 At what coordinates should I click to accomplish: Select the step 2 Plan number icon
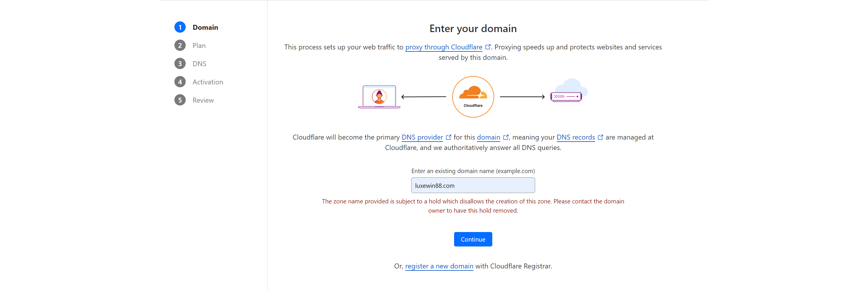180,45
